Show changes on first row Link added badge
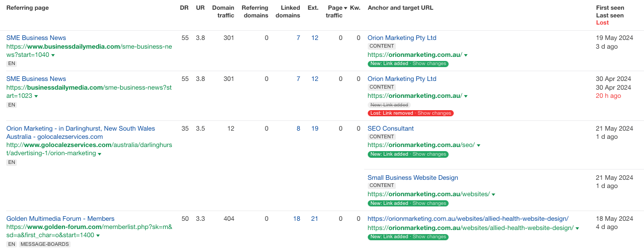This screenshot has width=644, height=251. tap(429, 64)
